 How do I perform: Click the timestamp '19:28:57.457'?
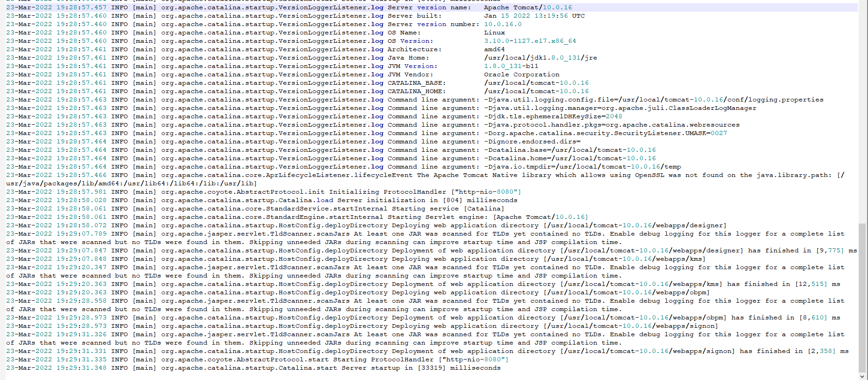82,7
